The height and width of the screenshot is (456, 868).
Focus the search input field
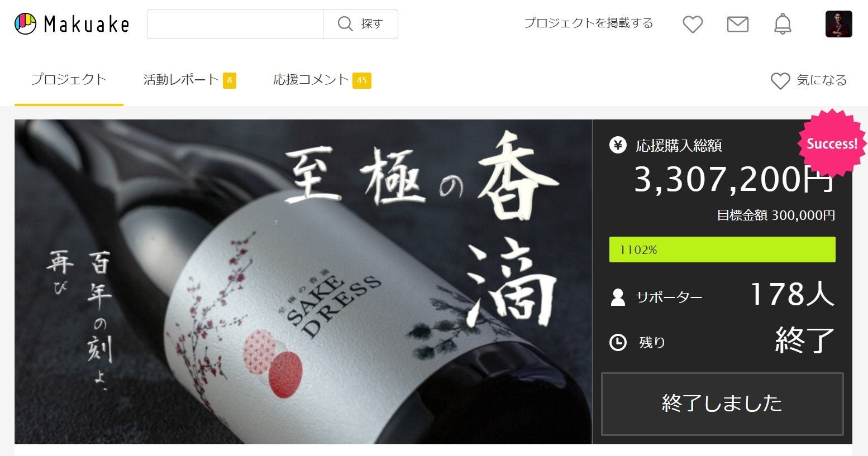(x=235, y=24)
